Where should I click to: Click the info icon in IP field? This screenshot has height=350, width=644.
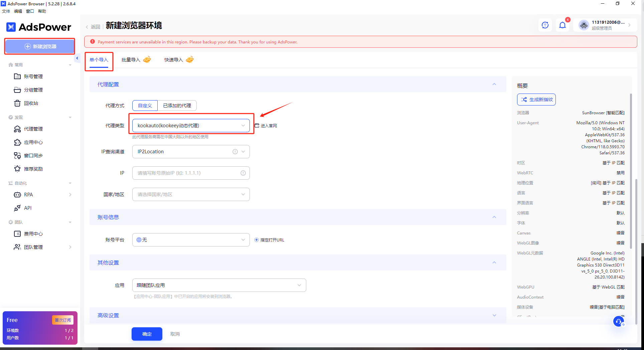coord(243,173)
